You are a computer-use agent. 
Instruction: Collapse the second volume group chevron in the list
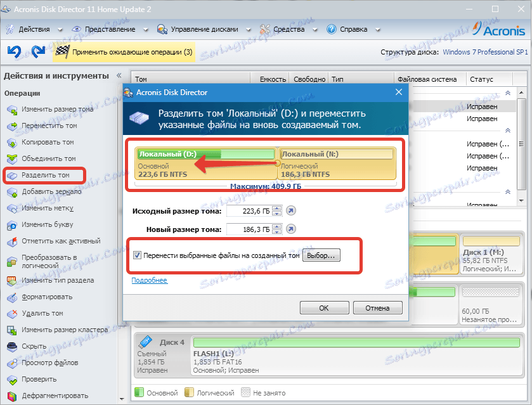point(508,131)
